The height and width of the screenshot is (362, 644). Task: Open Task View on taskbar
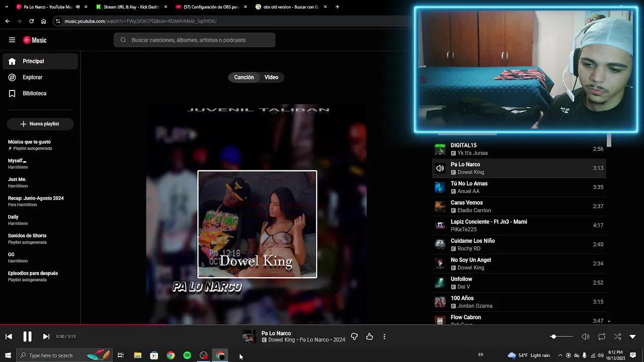(121, 355)
